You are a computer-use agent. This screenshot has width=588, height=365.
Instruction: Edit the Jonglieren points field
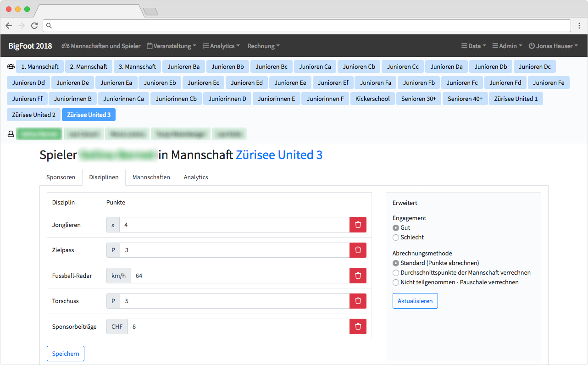coord(234,225)
